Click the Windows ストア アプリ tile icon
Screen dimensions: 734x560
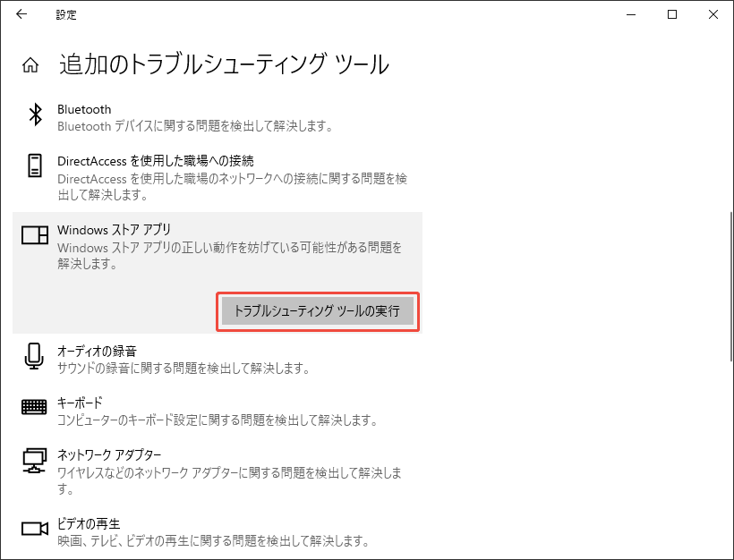35,235
